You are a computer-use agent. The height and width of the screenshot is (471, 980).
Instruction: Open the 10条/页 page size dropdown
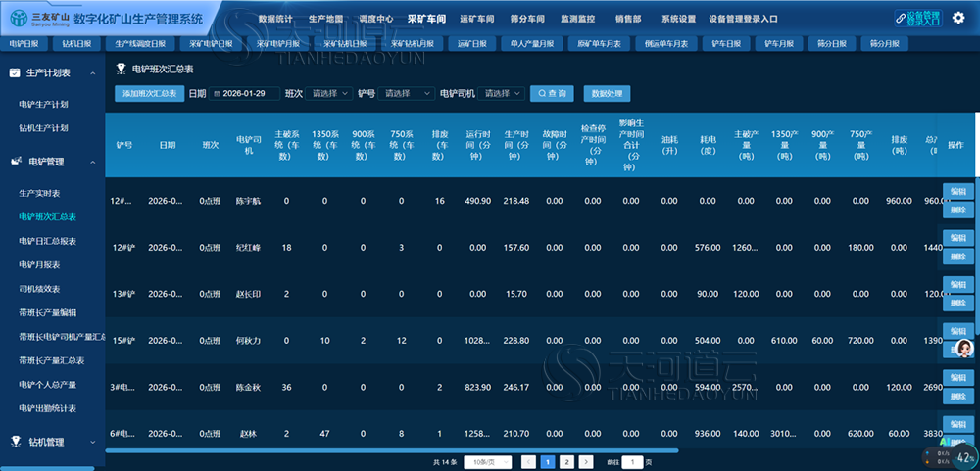tap(488, 461)
